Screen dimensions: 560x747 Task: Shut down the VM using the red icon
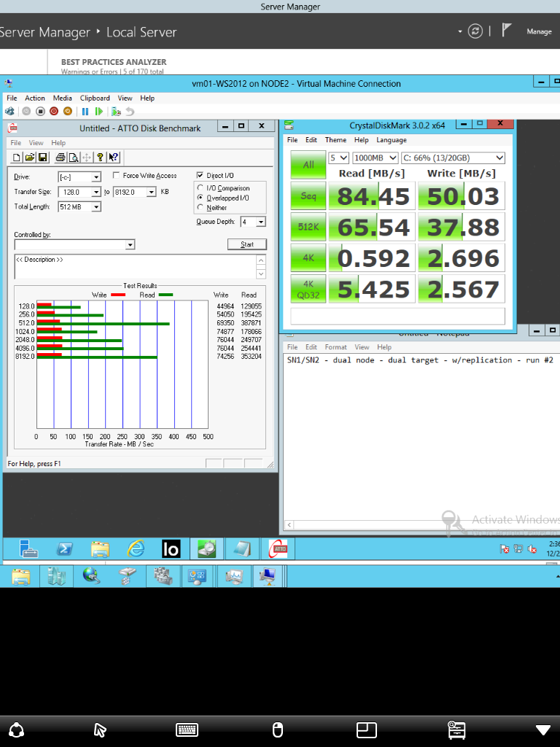(x=54, y=111)
